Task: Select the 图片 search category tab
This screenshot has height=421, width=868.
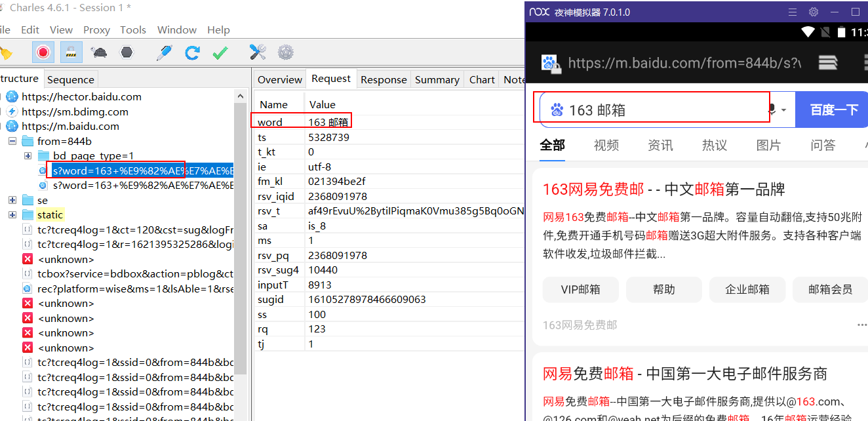Action: point(768,145)
